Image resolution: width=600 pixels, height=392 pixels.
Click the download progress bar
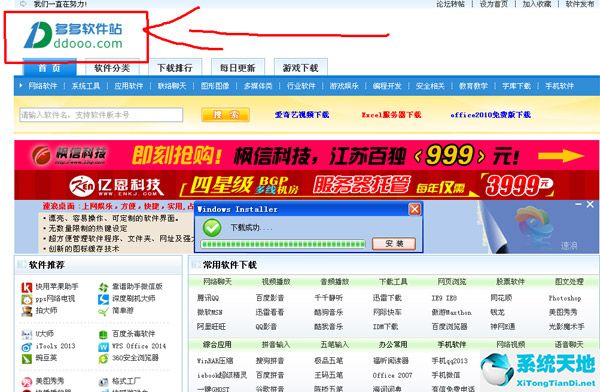pyautogui.click(x=283, y=244)
